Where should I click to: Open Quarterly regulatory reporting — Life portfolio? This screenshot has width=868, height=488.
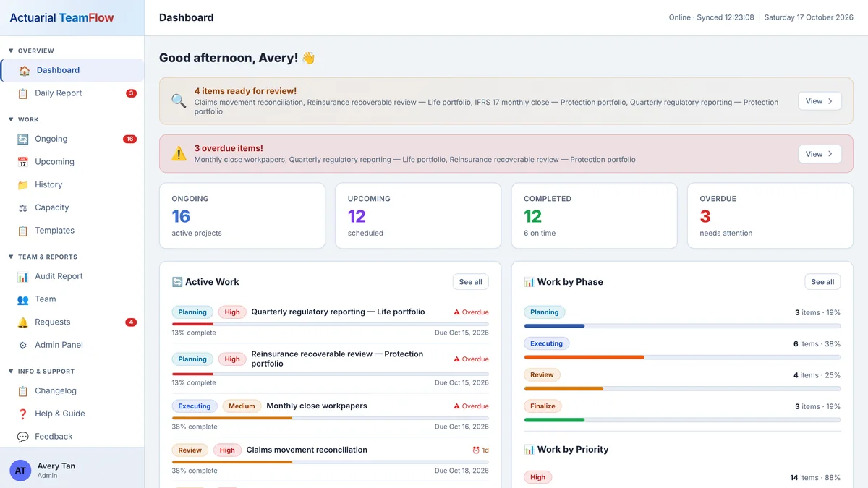click(338, 312)
